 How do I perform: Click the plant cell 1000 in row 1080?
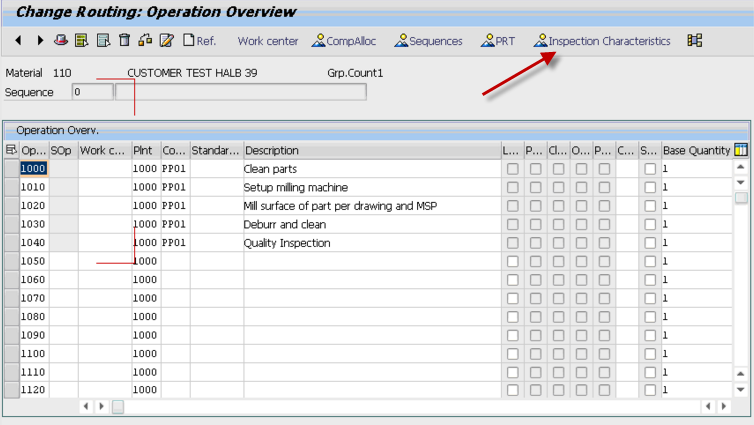(146, 317)
